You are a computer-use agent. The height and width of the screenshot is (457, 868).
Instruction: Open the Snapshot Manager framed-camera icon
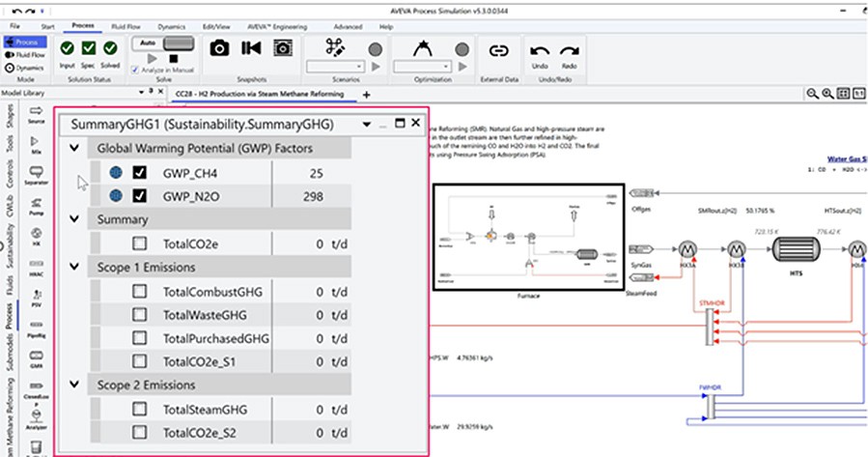(x=283, y=48)
